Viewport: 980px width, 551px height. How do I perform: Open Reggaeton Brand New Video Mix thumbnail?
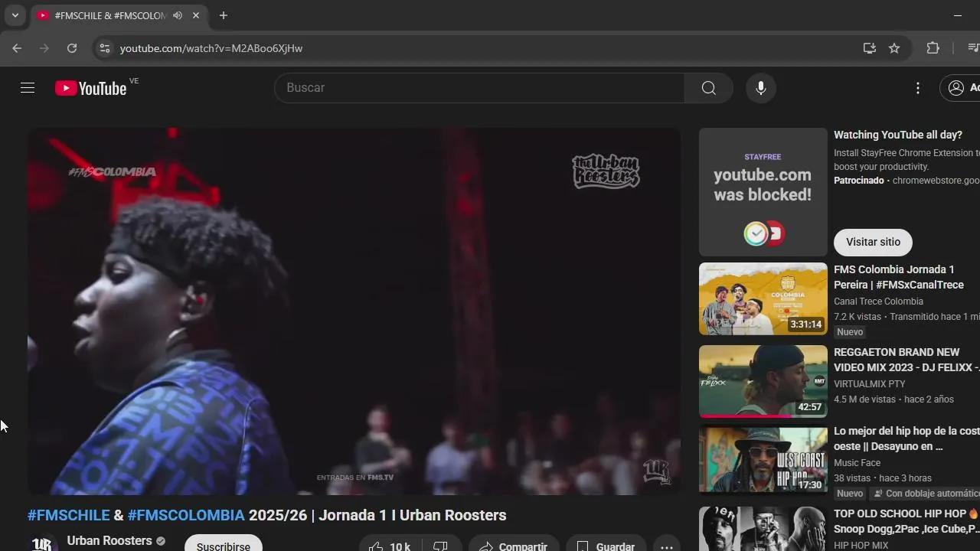click(763, 381)
